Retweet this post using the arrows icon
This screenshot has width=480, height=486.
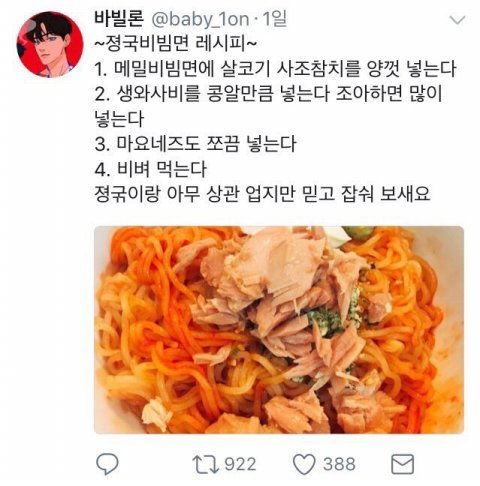pos(205,464)
